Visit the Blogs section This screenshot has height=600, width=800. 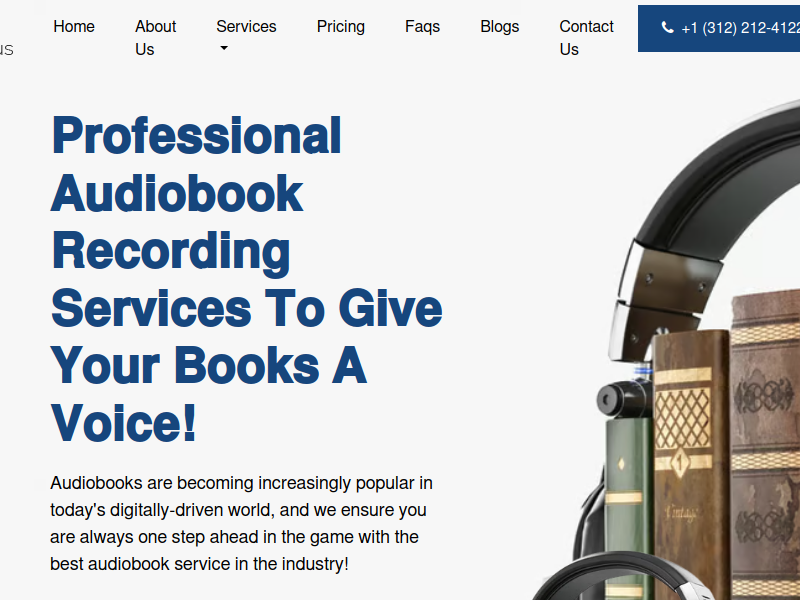click(499, 27)
